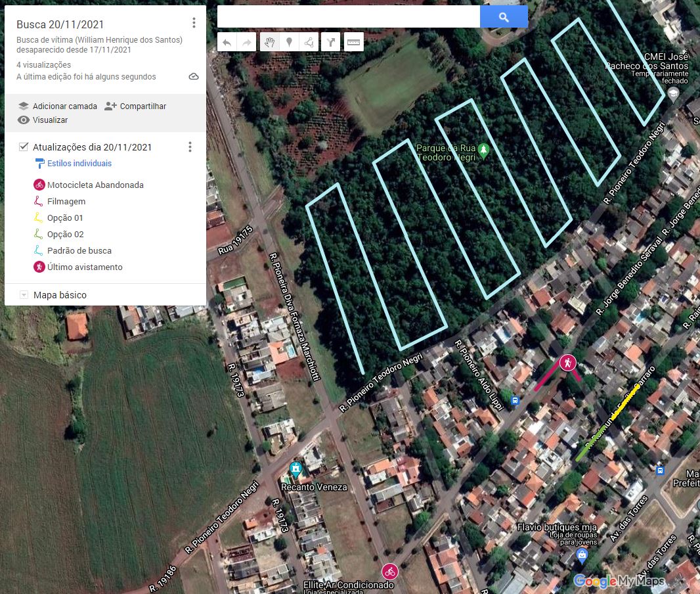The height and width of the screenshot is (594, 700).
Task: Select the add marker tool
Action: 289,43
